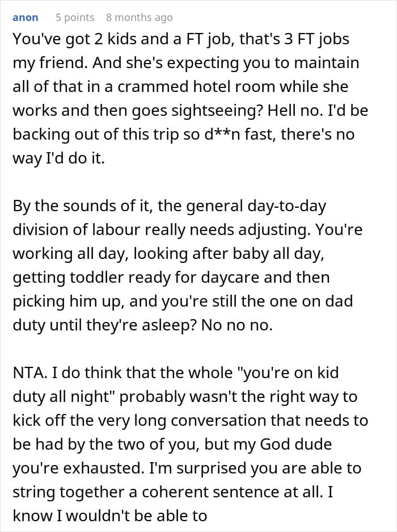The width and height of the screenshot is (397, 532).
Task: Click the paragraph beginning with "NTA."
Action: point(190,444)
